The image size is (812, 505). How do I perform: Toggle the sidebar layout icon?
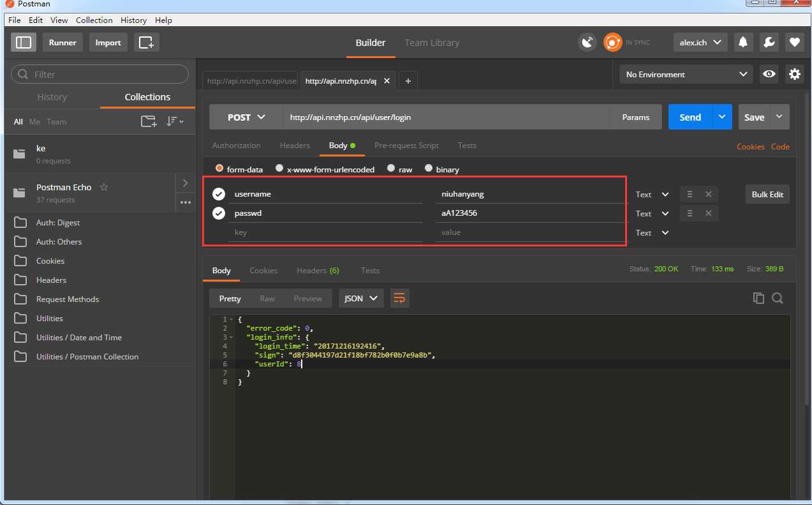point(24,43)
